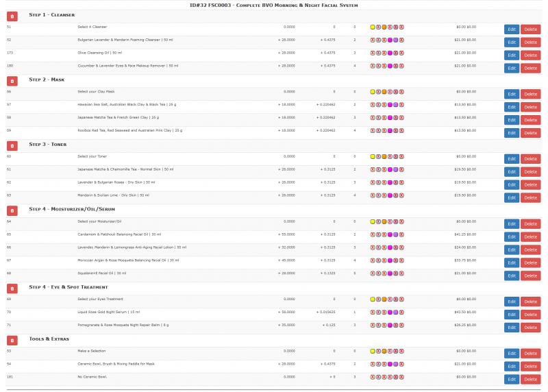Delete the Select your Toner row
Viewport: 548px width, 392px height.
pyautogui.click(x=530, y=159)
